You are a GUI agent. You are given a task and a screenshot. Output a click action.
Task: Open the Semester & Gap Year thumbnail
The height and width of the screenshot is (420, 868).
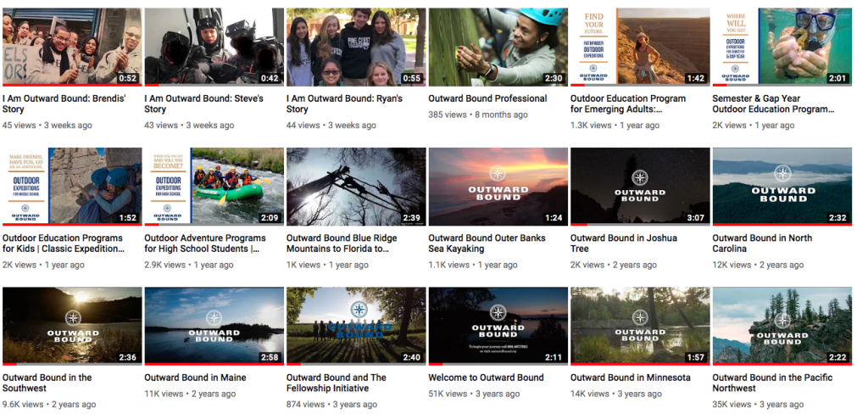coord(782,47)
